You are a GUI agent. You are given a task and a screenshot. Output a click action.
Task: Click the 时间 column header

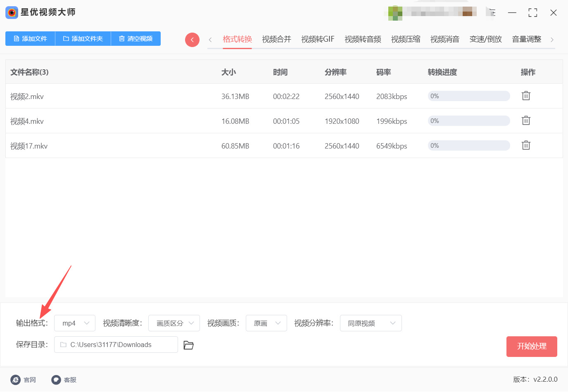click(280, 72)
